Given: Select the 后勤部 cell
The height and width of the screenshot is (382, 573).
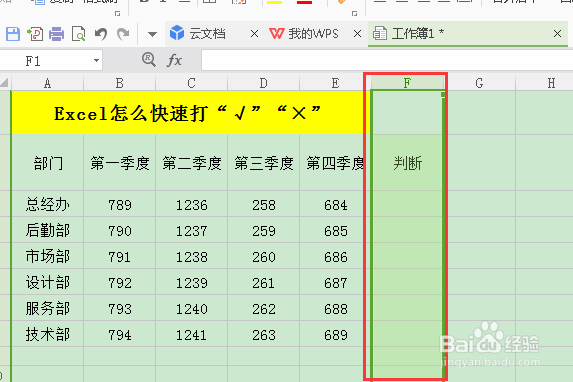Looking at the screenshot, I should click(x=48, y=230).
